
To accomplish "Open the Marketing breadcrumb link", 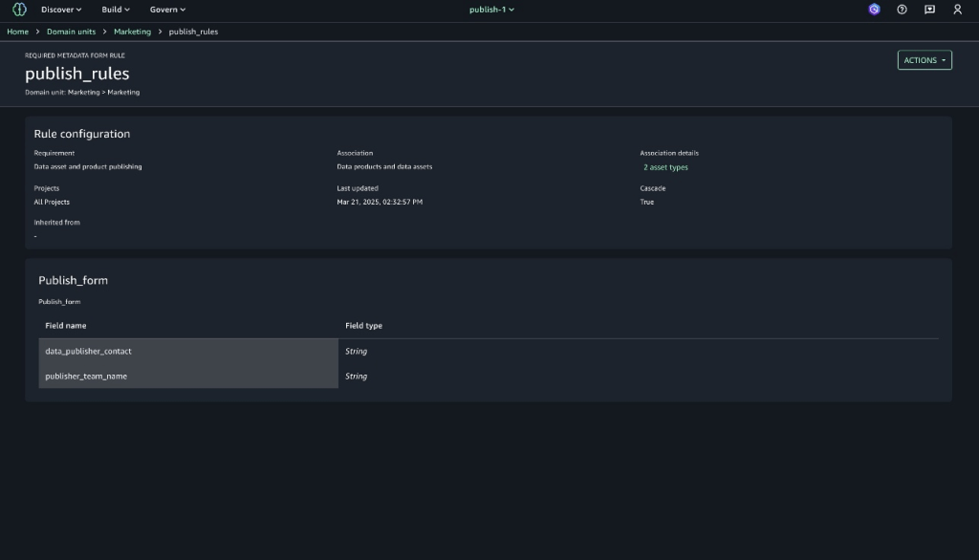I will (132, 32).
